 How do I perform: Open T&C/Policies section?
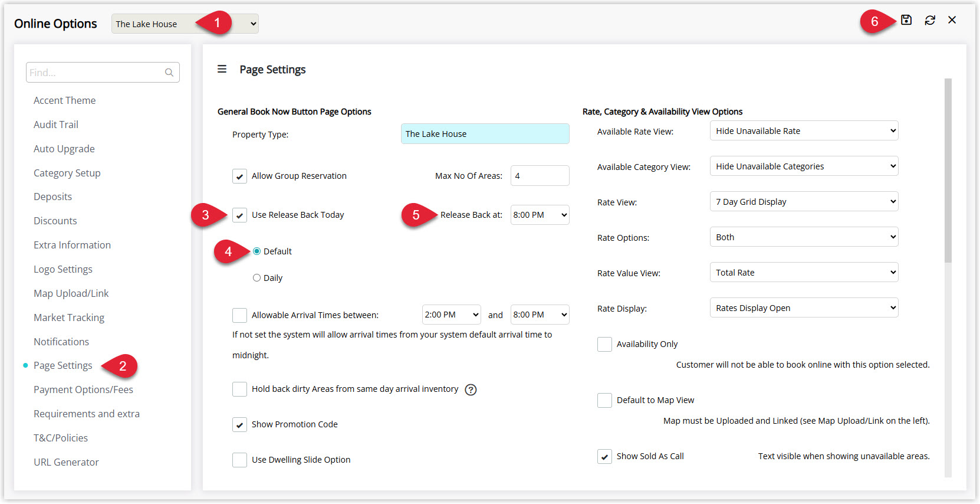[x=61, y=438]
